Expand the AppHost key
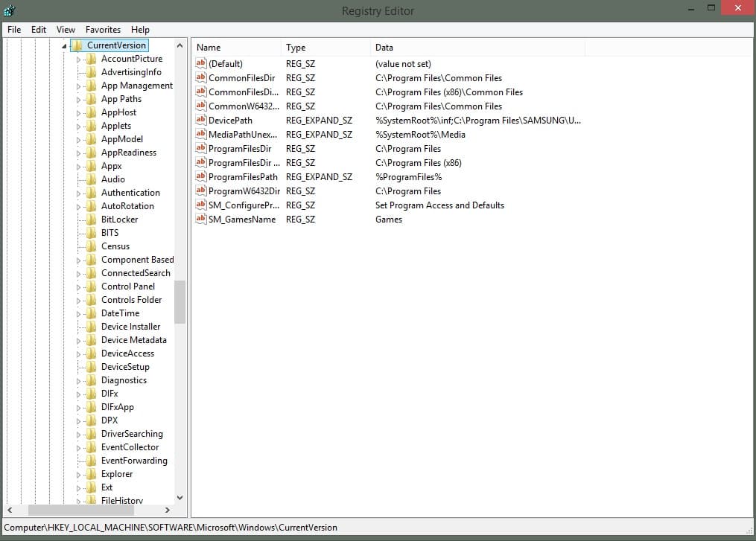The height and width of the screenshot is (541, 756). 78,112
